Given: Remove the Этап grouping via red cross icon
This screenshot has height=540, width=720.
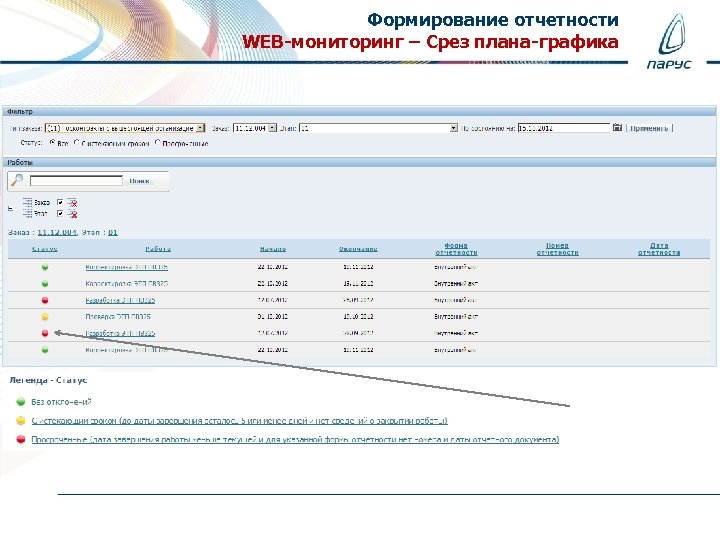Looking at the screenshot, I should pos(72,214).
